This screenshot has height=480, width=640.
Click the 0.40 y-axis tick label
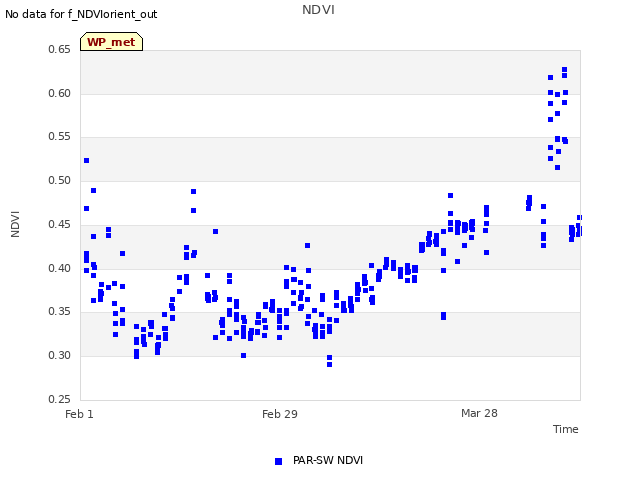pyautogui.click(x=59, y=268)
